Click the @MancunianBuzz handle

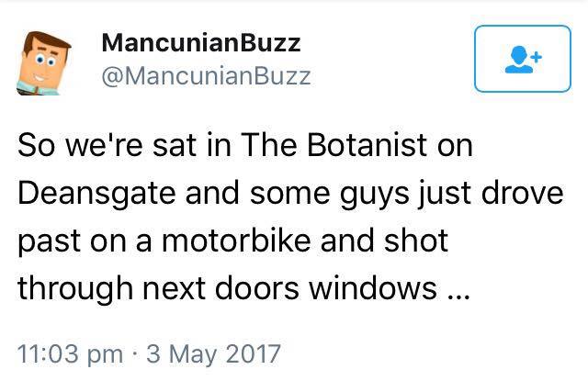click(206, 76)
